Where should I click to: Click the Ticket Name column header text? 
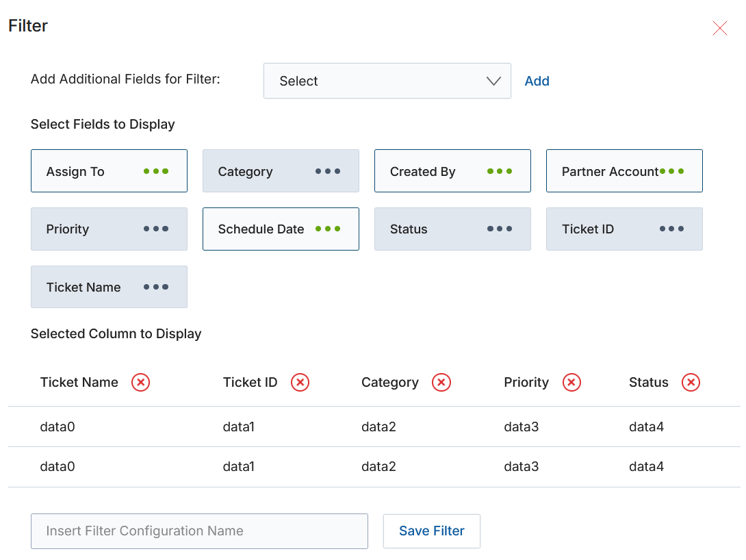(x=79, y=382)
